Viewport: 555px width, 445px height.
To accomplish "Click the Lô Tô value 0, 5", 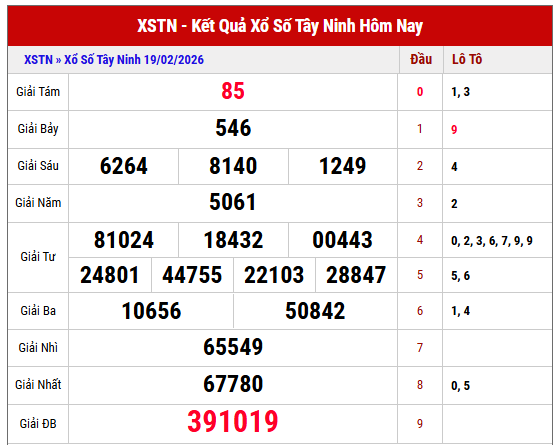I will pyautogui.click(x=460, y=386).
